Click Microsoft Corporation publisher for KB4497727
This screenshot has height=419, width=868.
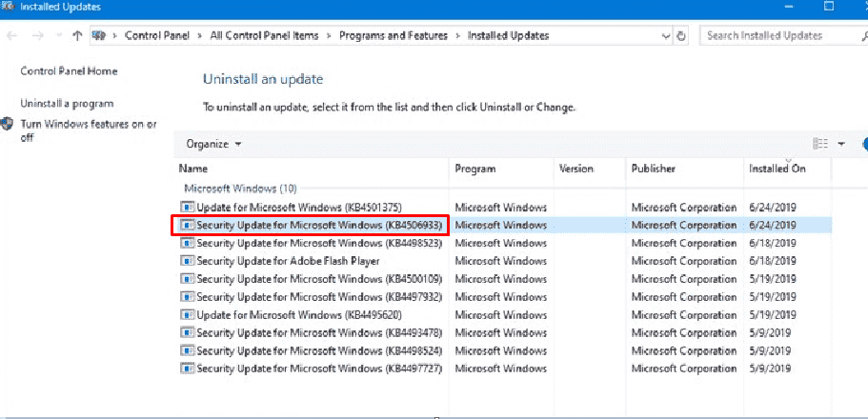pyautogui.click(x=684, y=369)
